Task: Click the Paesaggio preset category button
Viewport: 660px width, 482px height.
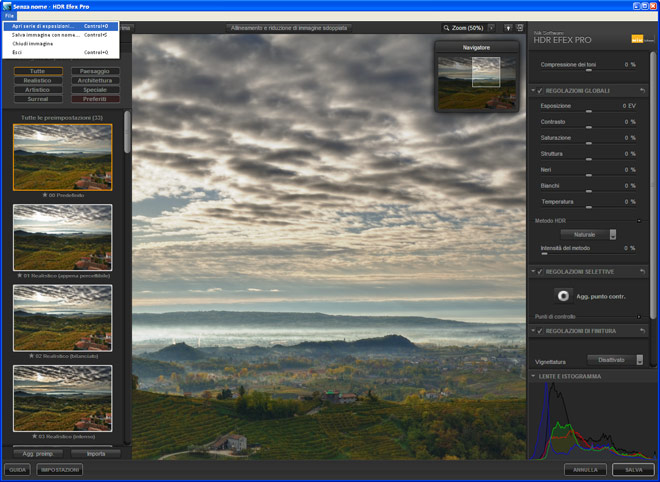Action: pyautogui.click(x=96, y=72)
